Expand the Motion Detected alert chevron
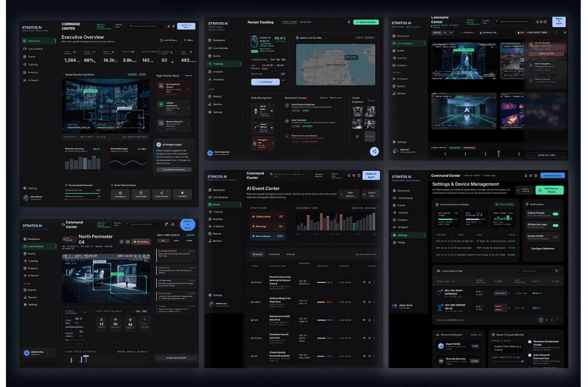Viewport: 588px width, 387px height. point(188,124)
